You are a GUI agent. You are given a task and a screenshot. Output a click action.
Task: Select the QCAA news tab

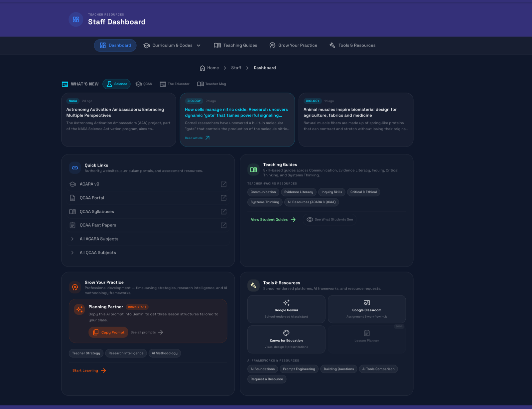pos(144,84)
